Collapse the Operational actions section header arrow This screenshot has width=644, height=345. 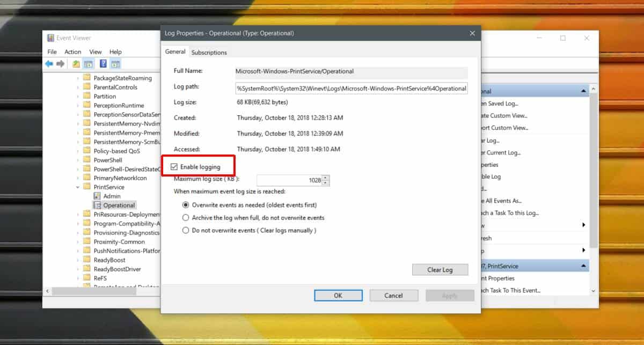(x=583, y=92)
